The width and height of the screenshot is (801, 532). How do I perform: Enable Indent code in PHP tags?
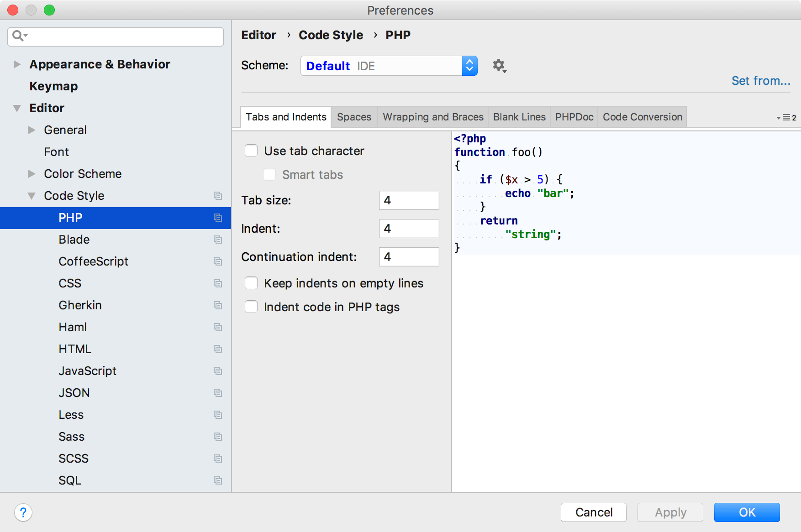click(251, 307)
